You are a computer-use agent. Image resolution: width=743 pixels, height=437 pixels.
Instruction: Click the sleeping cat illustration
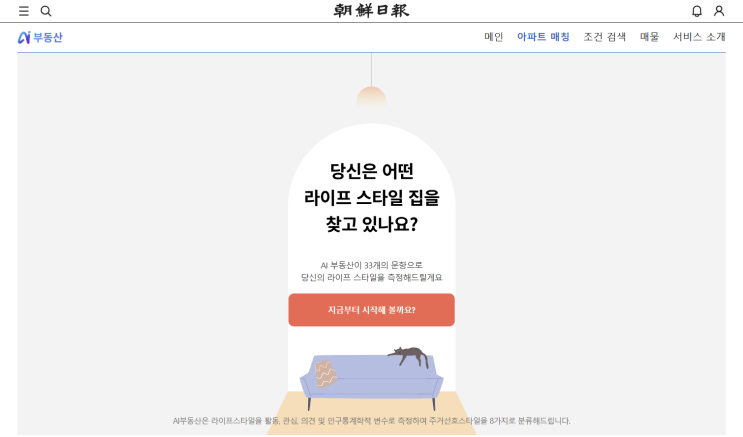pyautogui.click(x=410, y=356)
